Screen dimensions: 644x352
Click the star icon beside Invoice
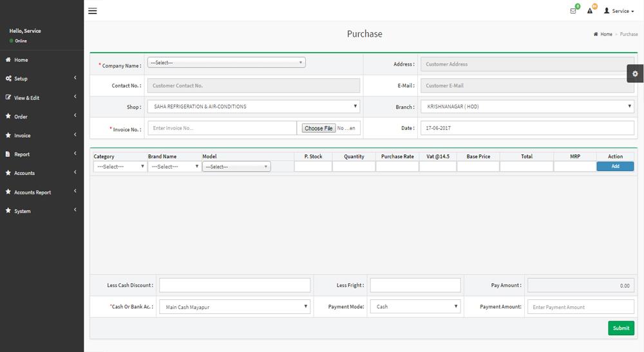[8, 135]
